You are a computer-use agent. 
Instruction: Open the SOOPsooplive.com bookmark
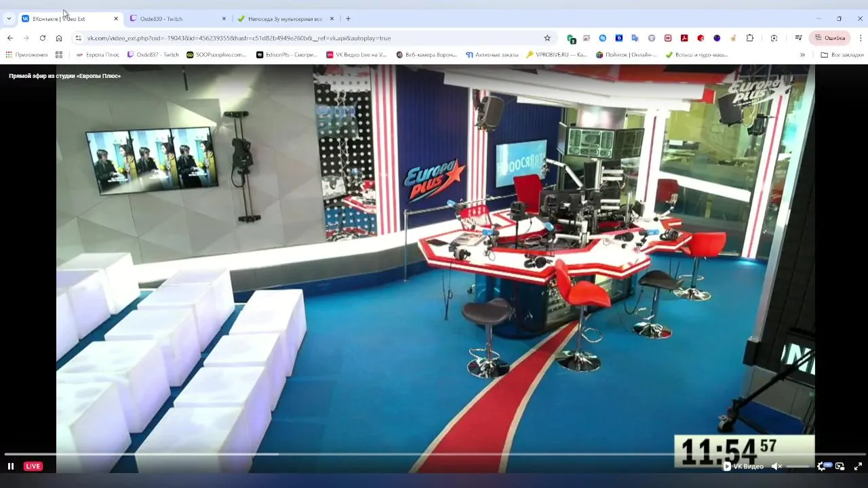(x=217, y=55)
